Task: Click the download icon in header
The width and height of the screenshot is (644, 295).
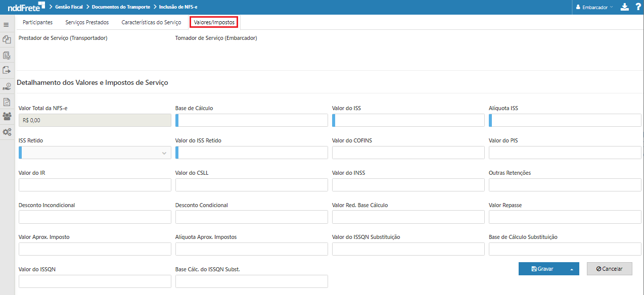Action: 624,7
